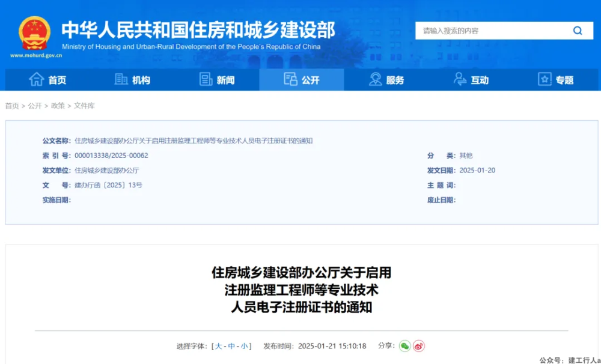Open the 机构 navigation tab
The height and width of the screenshot is (364, 601).
click(132, 80)
